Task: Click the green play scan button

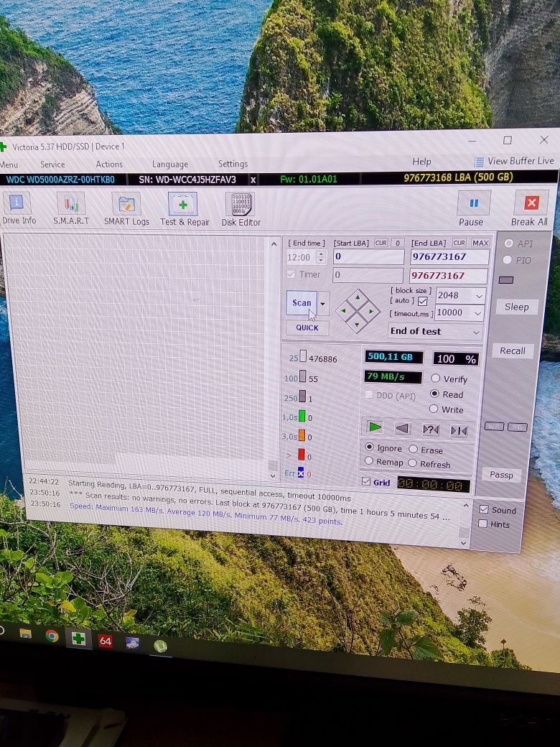Action: [x=375, y=427]
